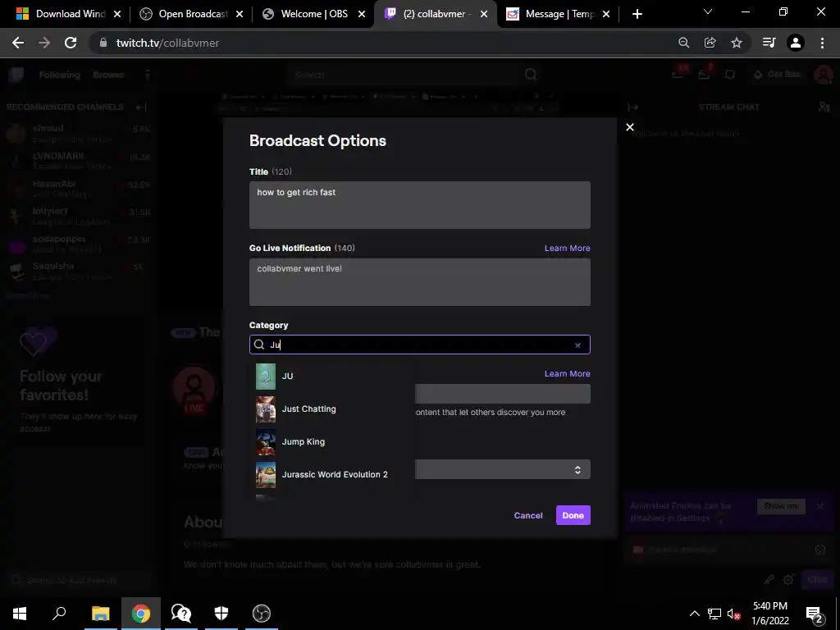
Task: Focus the Category search input
Action: (419, 345)
